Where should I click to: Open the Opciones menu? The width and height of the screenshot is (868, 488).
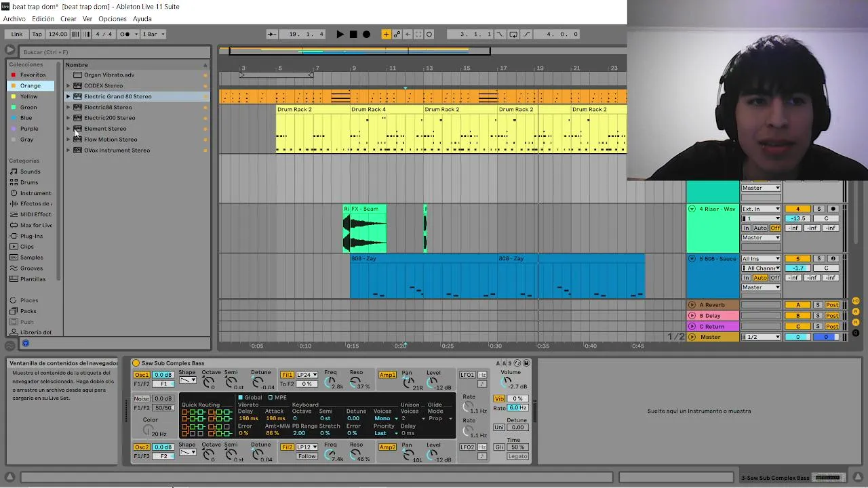tap(113, 19)
